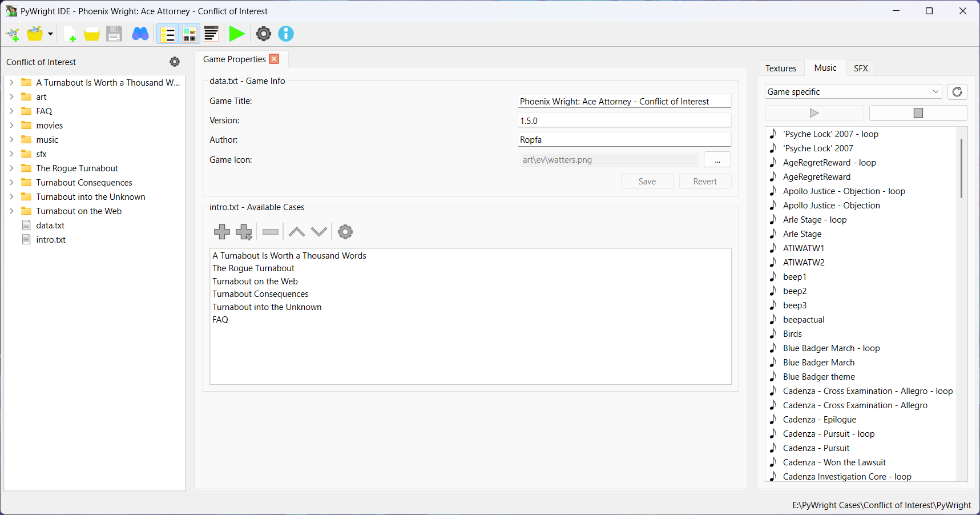The image size is (980, 515).
Task: Add a new case with plus icon
Action: point(222,232)
